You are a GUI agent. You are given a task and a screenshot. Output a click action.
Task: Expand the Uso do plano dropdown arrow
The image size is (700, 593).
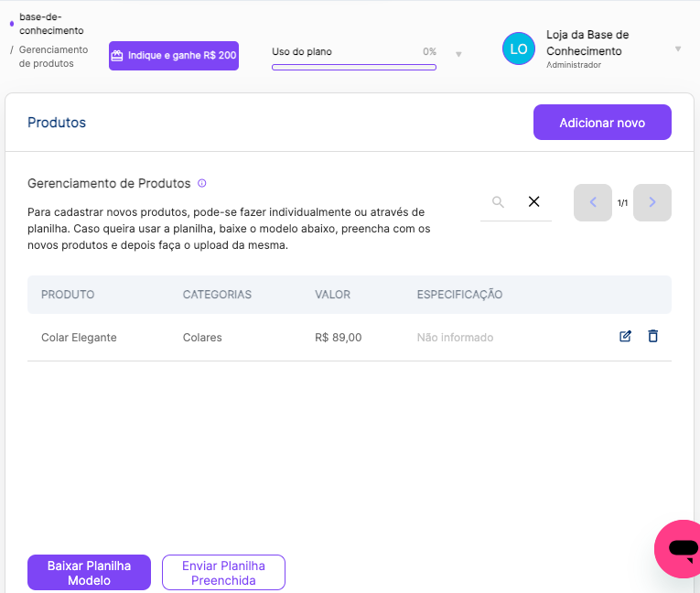pyautogui.click(x=458, y=55)
